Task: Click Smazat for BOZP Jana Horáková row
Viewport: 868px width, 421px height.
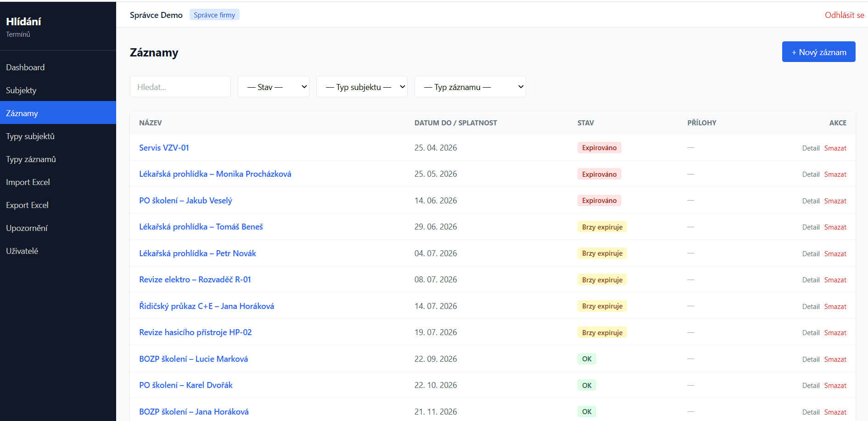Action: pos(835,412)
